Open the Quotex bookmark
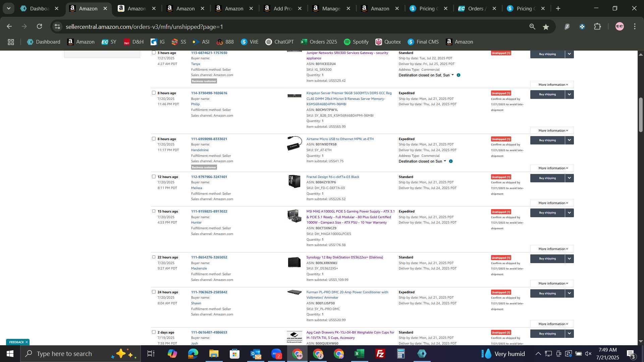The width and height of the screenshot is (644, 362). tap(388, 42)
